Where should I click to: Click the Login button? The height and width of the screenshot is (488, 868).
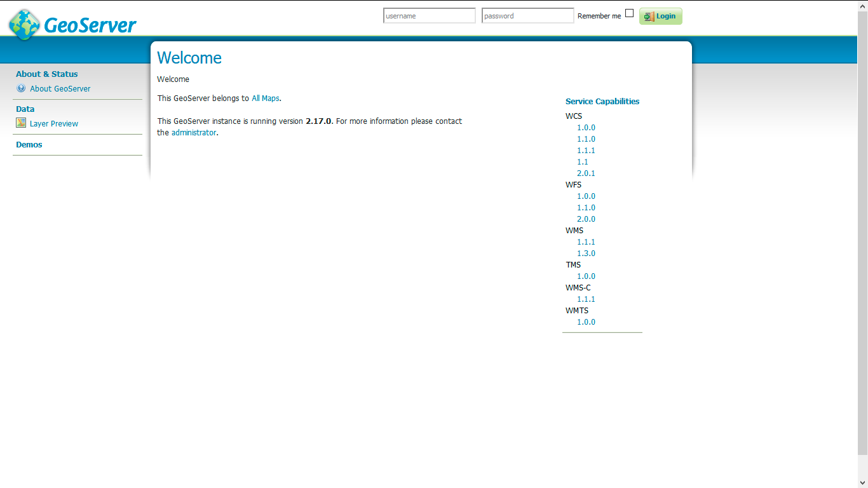coord(660,16)
